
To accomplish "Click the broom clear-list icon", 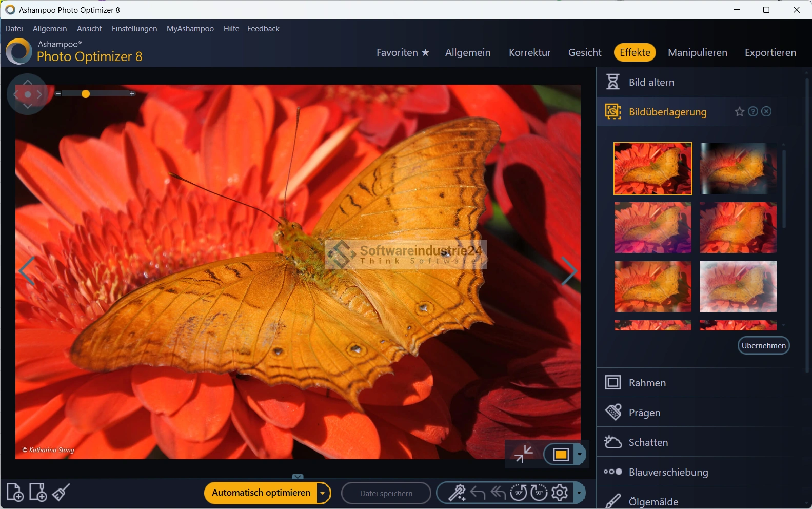I will [x=61, y=493].
